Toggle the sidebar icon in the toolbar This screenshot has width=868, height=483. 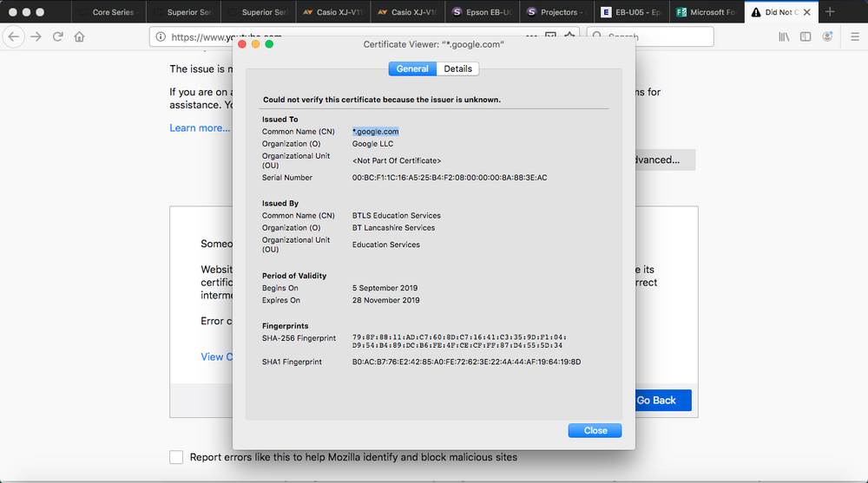(806, 37)
